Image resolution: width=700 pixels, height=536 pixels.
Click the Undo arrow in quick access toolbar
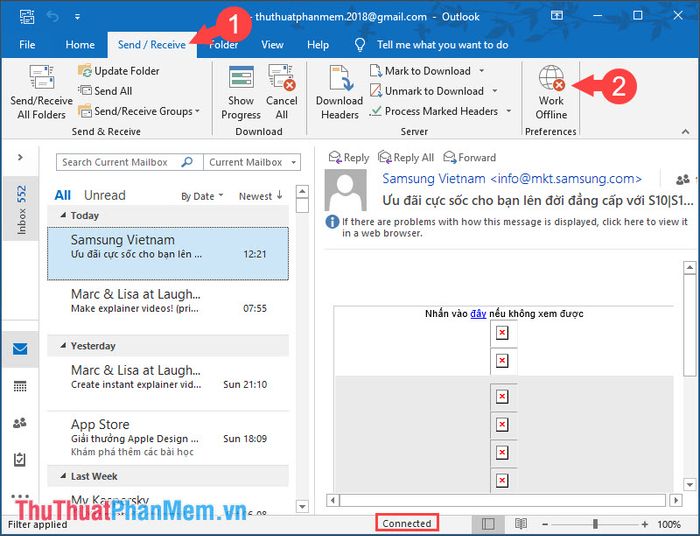[53, 17]
